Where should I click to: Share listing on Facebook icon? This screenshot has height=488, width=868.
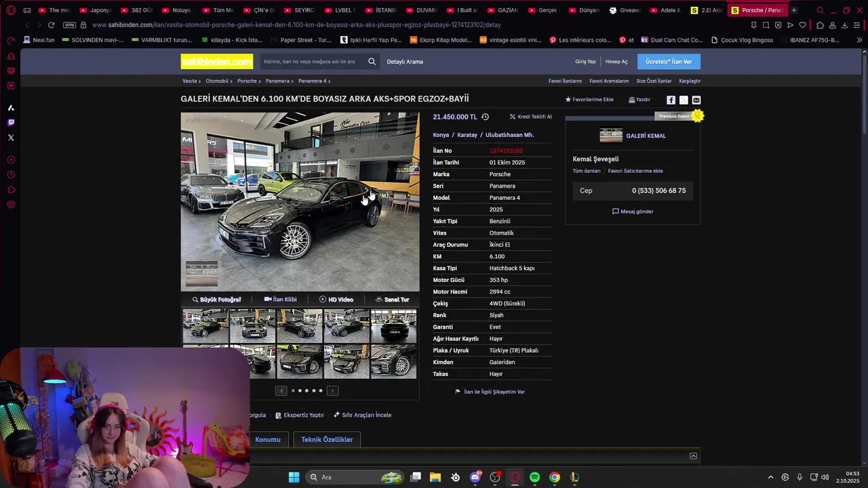671,100
